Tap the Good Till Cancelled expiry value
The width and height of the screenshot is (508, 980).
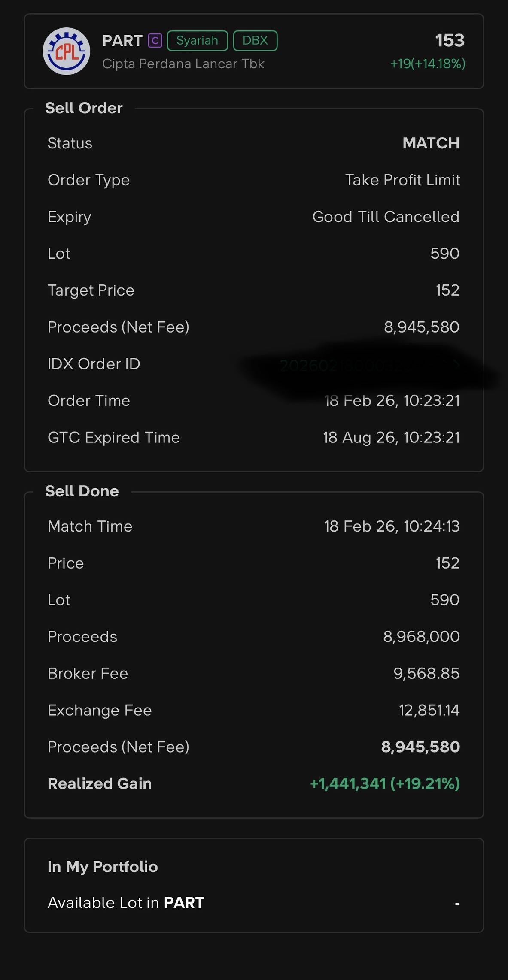point(386,217)
